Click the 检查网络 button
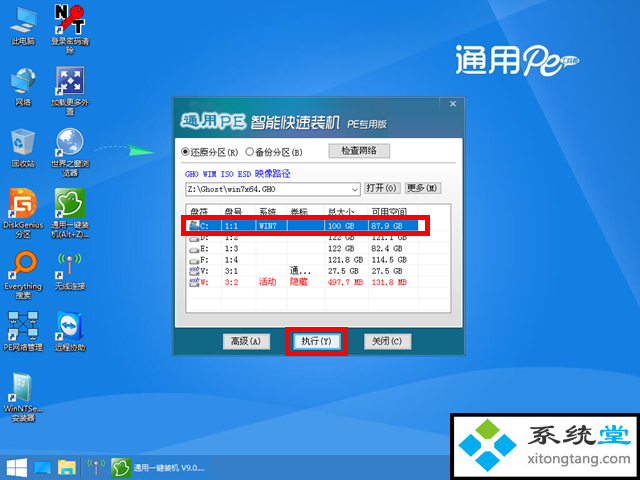The width and height of the screenshot is (640, 480). [359, 151]
